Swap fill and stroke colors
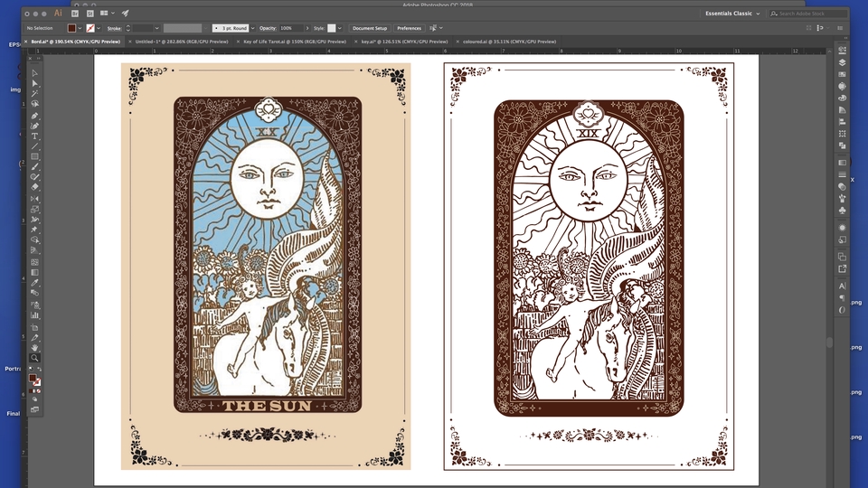Screen dimensions: 868x488 pyautogui.click(x=39, y=369)
